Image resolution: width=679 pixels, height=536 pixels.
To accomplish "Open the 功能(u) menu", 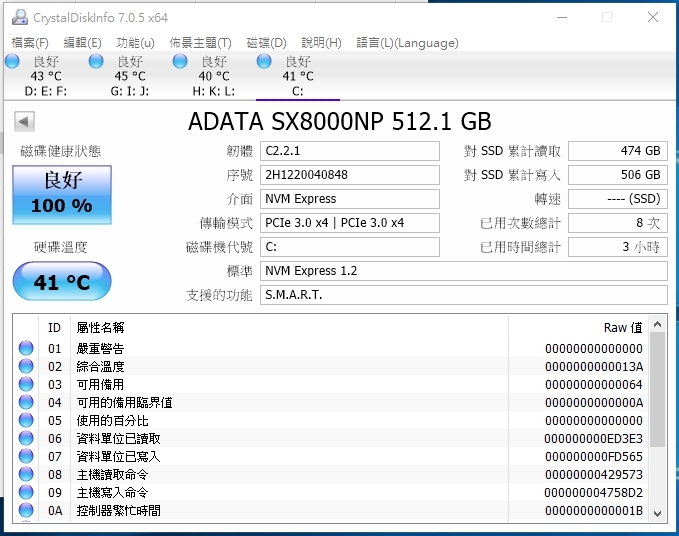I will point(135,42).
